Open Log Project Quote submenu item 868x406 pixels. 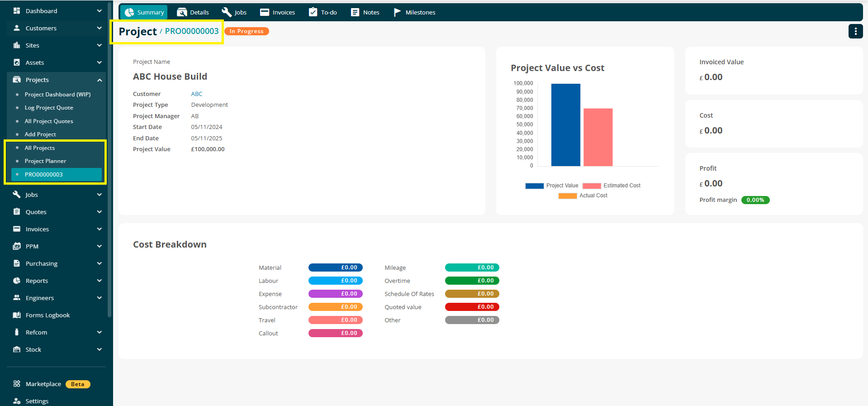(49, 108)
